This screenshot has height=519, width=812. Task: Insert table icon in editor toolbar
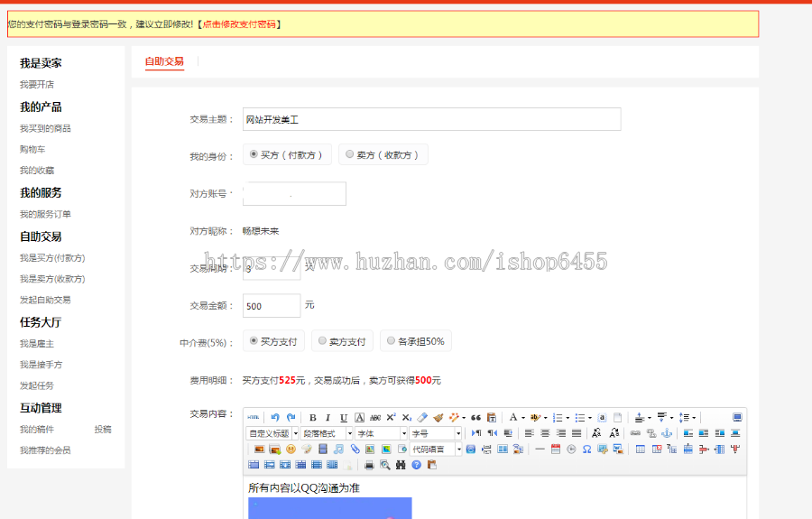click(641, 449)
